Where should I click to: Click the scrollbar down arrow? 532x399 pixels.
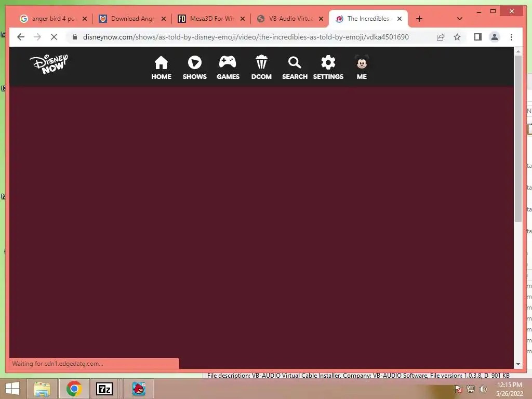click(518, 364)
